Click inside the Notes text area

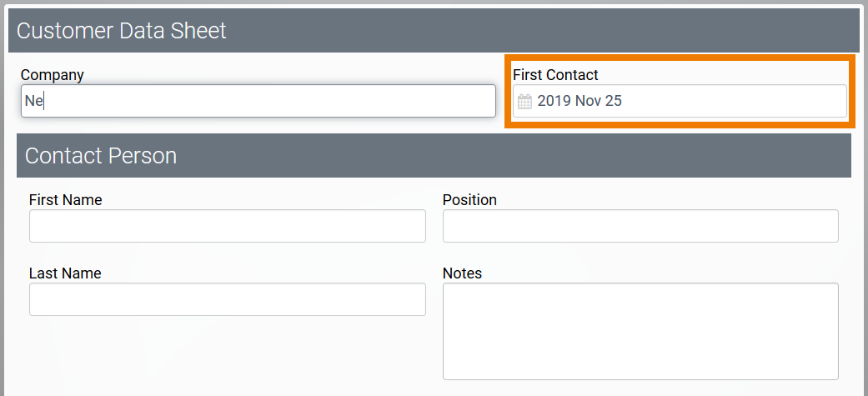point(640,331)
